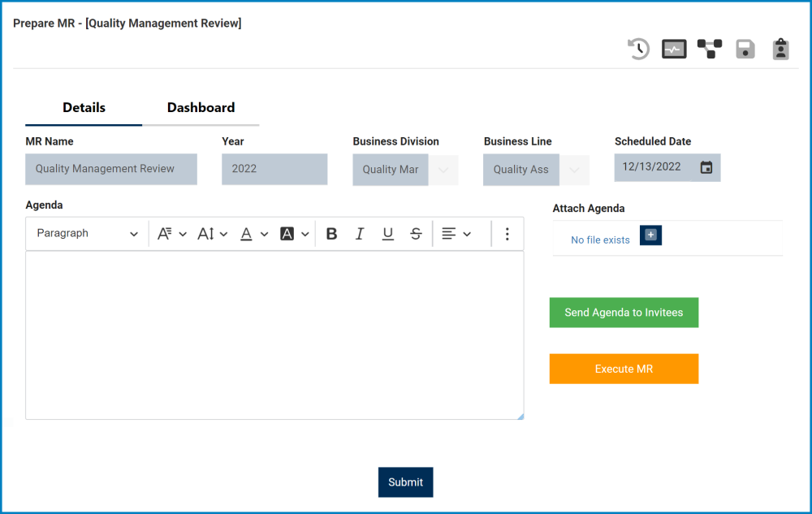Select the Details tab

coord(83,107)
